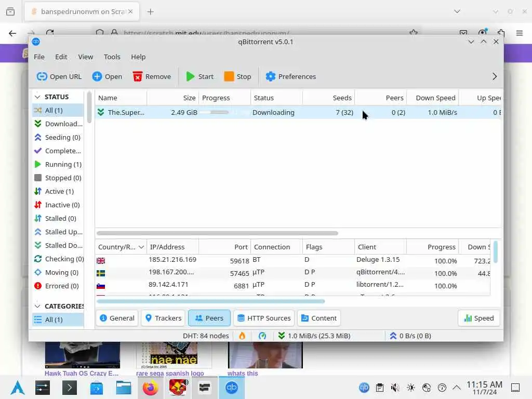
Task: Open the File menu
Action: point(39,57)
